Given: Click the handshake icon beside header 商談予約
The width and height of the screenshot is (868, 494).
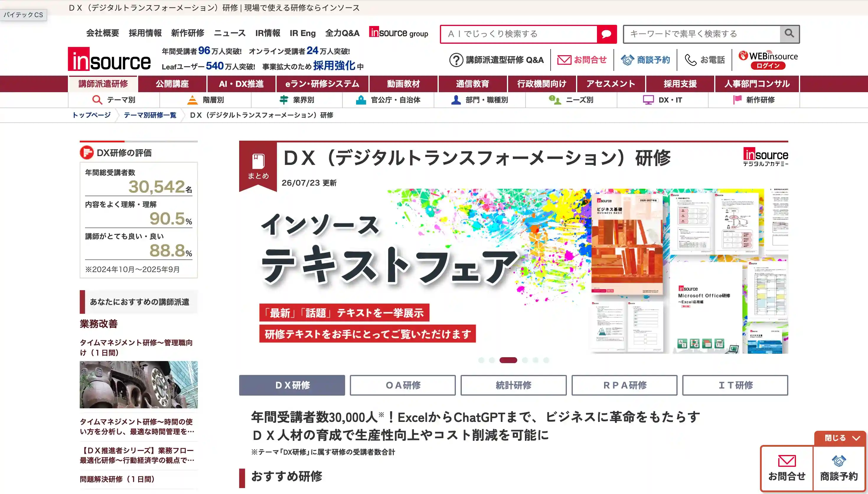Looking at the screenshot, I should click(627, 60).
